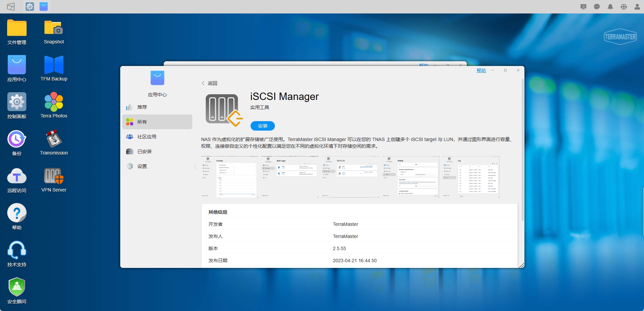Open the Overview screenshot thumbnail

pyautogui.click(x=229, y=177)
